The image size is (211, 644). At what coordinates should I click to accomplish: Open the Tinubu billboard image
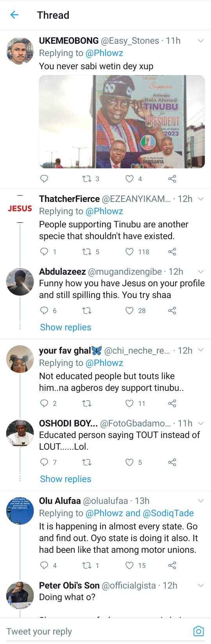click(122, 122)
